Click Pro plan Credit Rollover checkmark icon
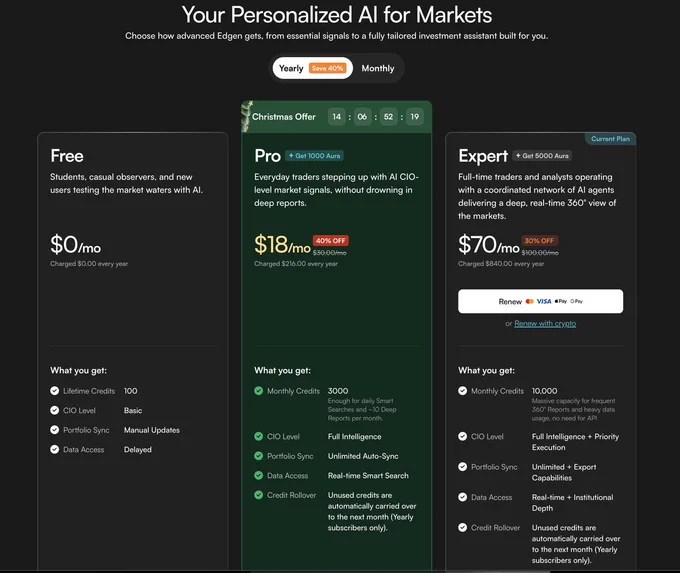 pos(258,495)
